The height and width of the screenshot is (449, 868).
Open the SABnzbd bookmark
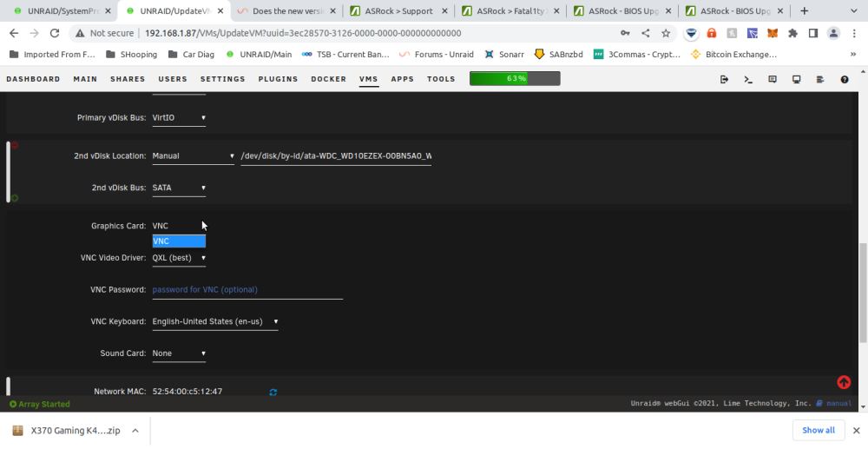558,54
